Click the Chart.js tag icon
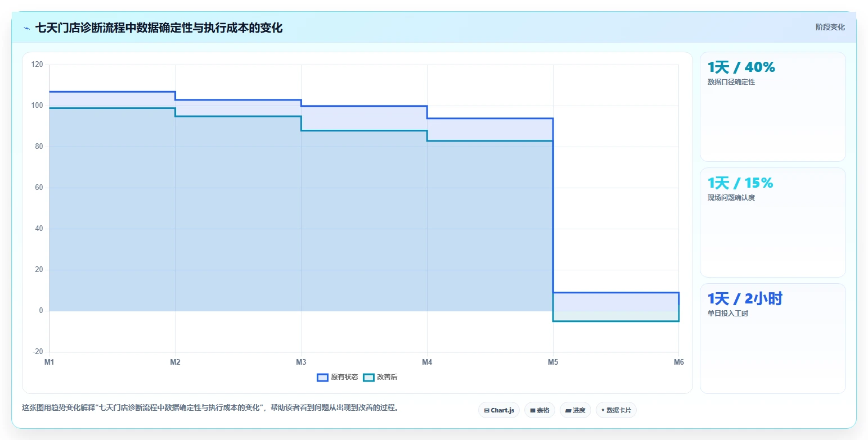Viewport: 868px width, 440px height. [487, 411]
